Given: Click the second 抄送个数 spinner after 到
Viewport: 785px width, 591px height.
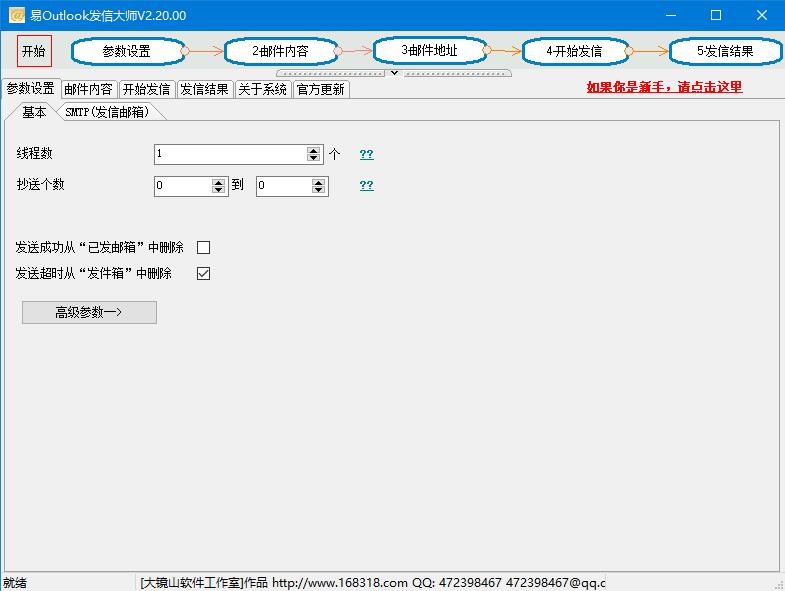Looking at the screenshot, I should pos(319,186).
